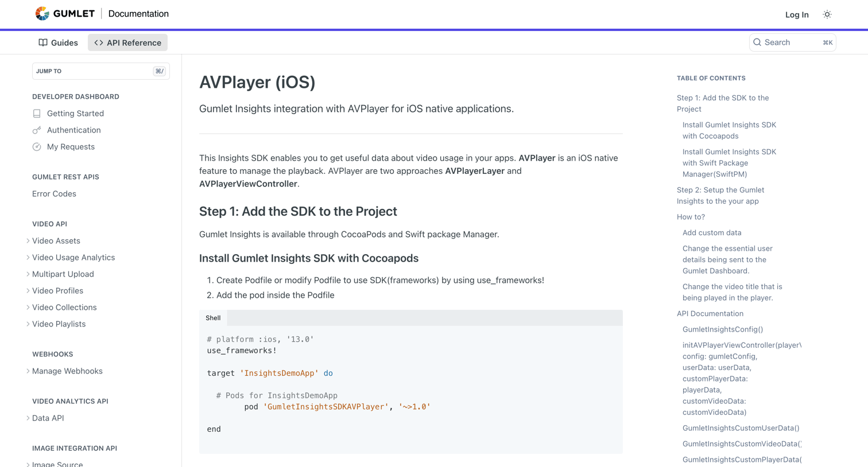Toggle light/dark theme sun icon
Screen dimensions: 868x467
coord(827,14)
